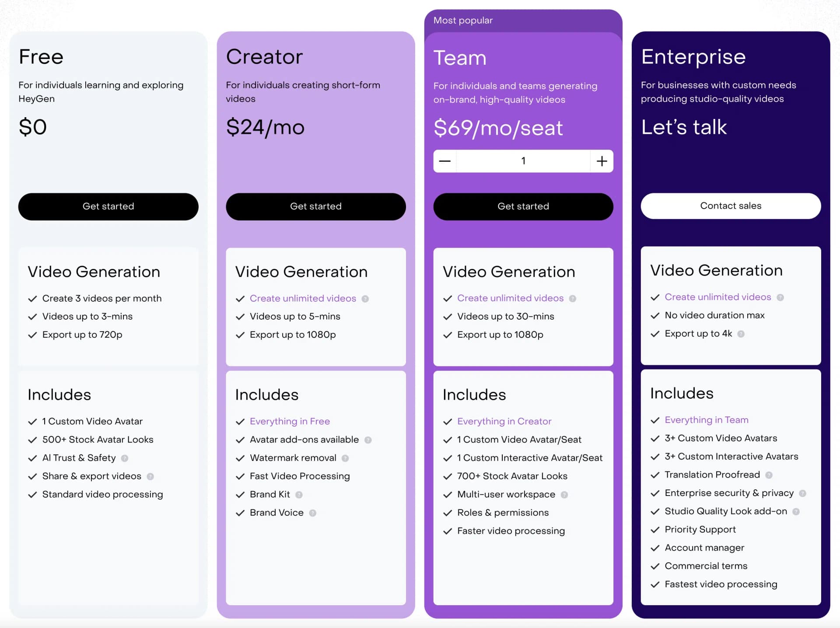
Task: Click the info icon beside "Create unlimited videos" on Creator plan
Action: 365,298
